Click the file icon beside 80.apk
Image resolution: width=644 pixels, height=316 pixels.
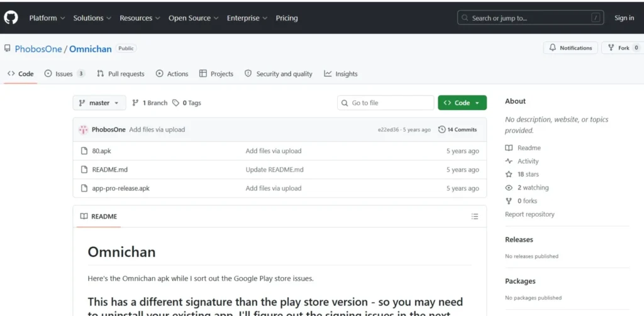[x=84, y=151]
